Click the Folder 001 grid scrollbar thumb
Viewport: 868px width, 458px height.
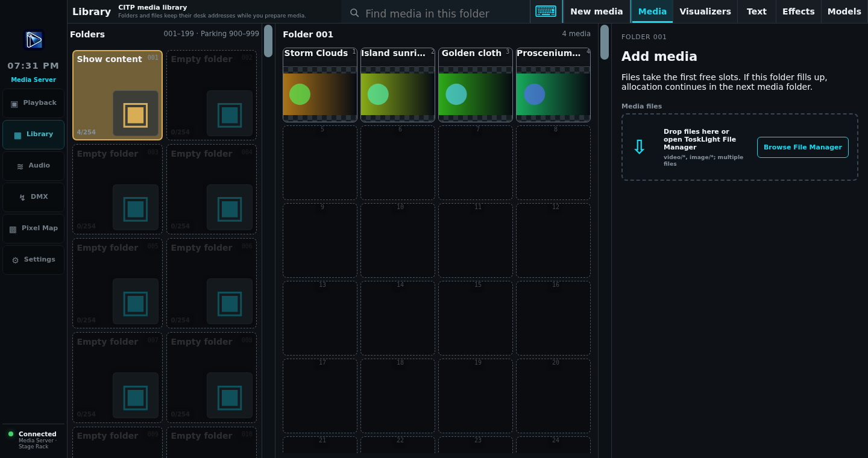pos(605,42)
